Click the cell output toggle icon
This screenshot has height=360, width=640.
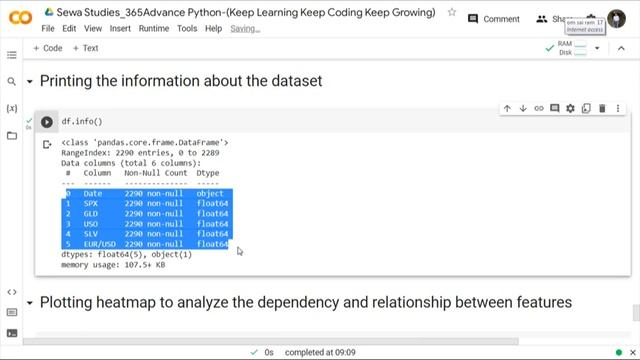click(x=47, y=144)
